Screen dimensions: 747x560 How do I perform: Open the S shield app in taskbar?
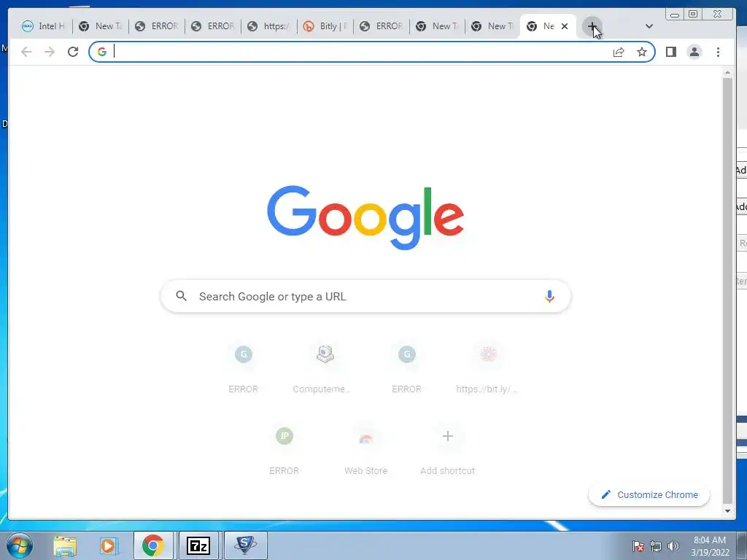click(x=245, y=545)
